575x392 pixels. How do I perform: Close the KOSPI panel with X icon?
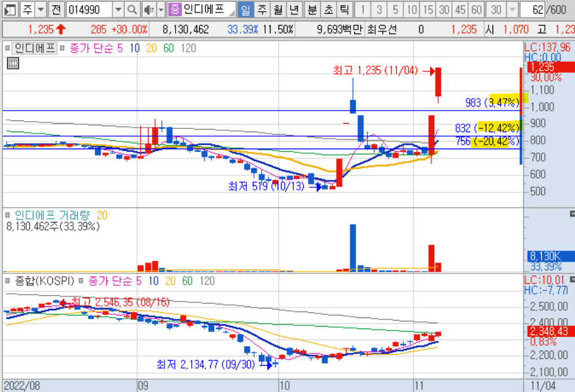coord(572,279)
